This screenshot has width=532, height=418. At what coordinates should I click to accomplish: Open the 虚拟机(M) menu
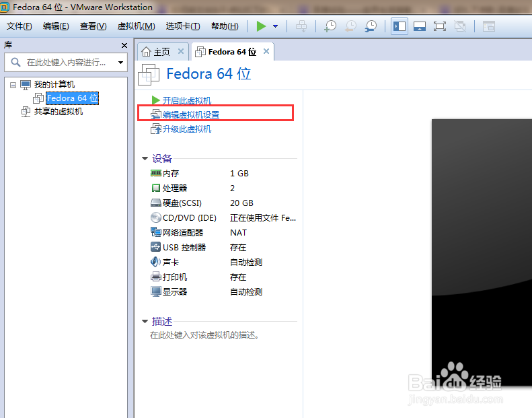pos(136,26)
